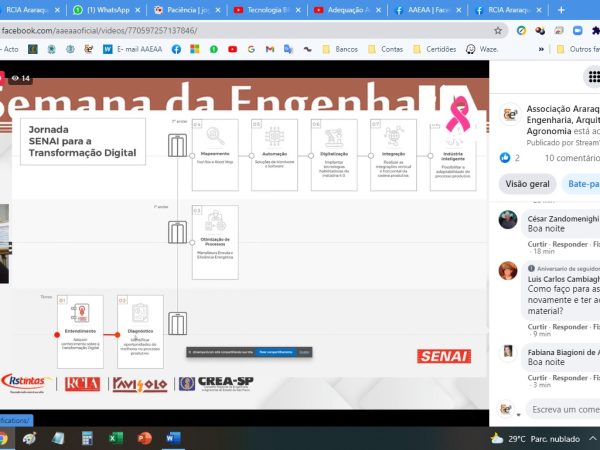Open the Outros favoritos folder

coord(578,49)
